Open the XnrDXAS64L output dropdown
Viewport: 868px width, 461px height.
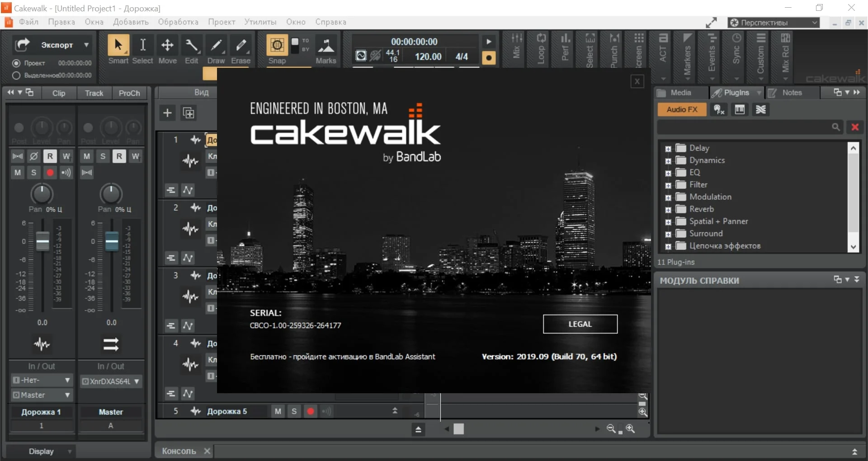(111, 381)
